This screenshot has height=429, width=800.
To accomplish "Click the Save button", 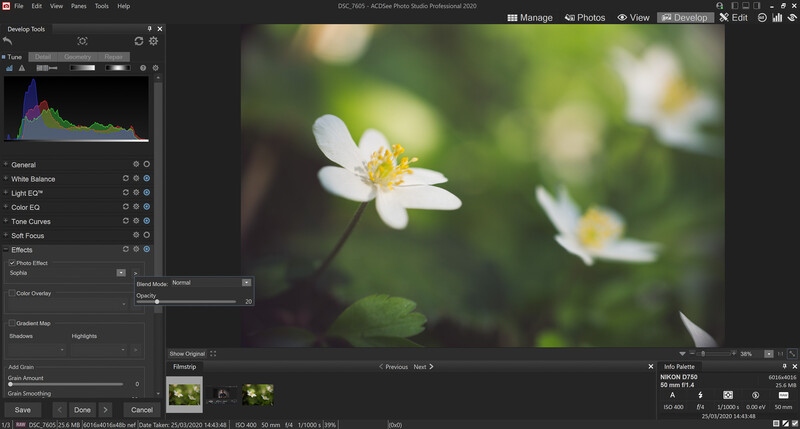I will tap(22, 410).
